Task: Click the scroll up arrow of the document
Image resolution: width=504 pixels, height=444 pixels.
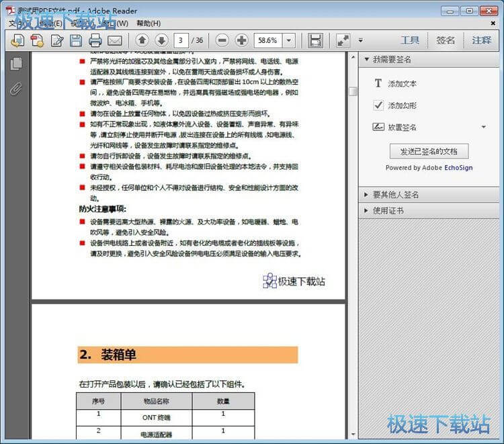Action: (353, 57)
